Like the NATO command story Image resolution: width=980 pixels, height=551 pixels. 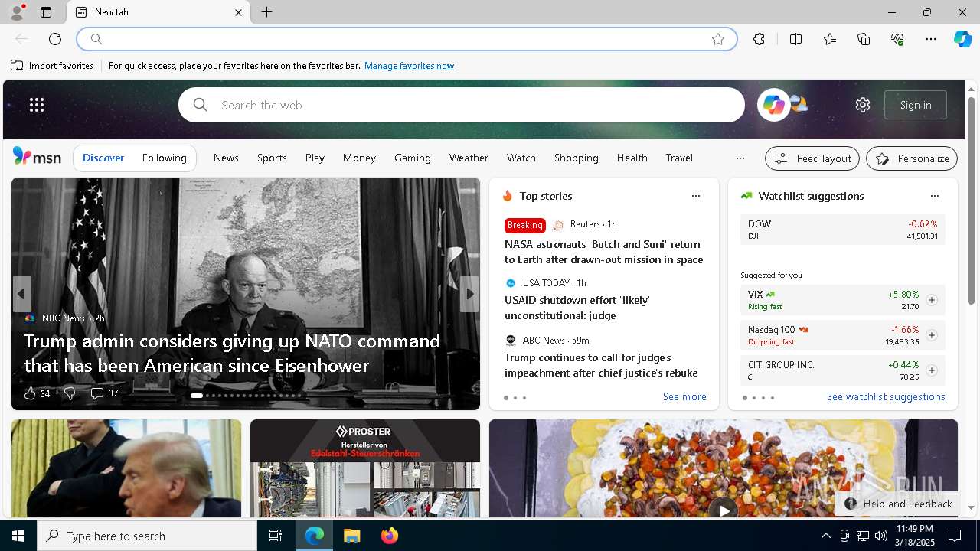(x=30, y=393)
